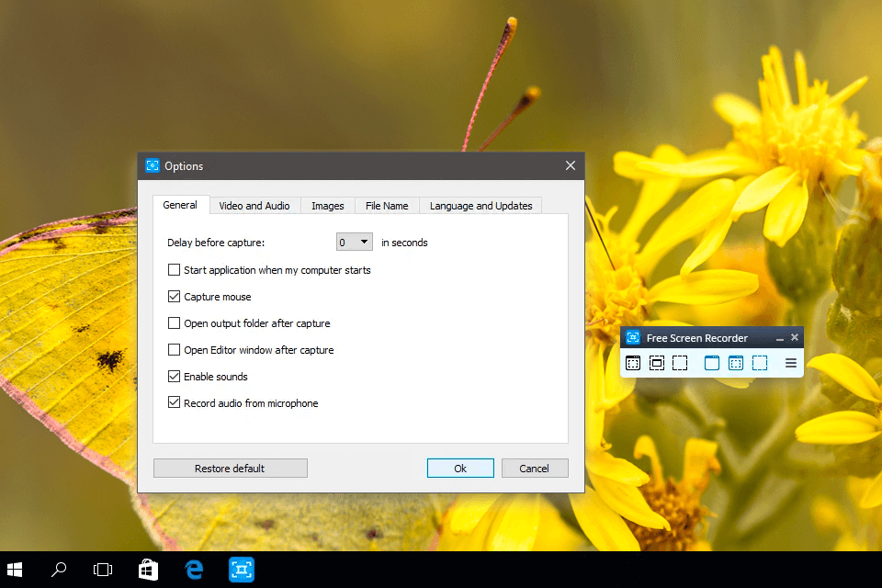Check Open Editor window after capture
Screen dimensions: 882x588
[174, 349]
